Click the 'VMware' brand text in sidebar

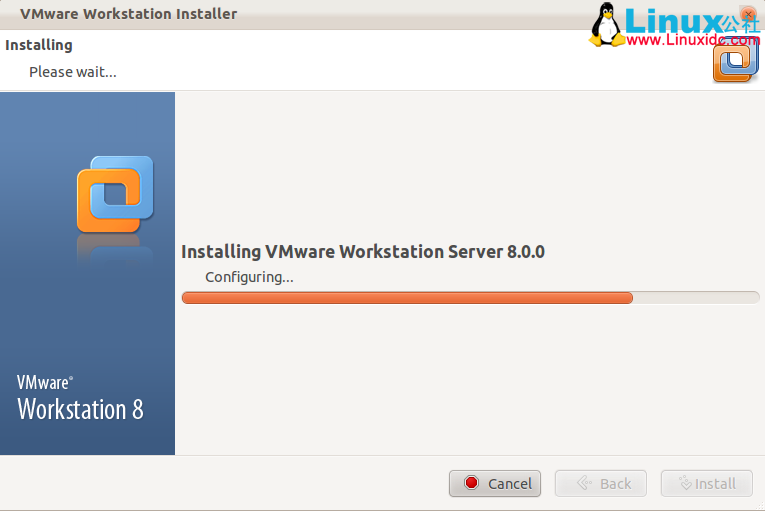coord(45,383)
